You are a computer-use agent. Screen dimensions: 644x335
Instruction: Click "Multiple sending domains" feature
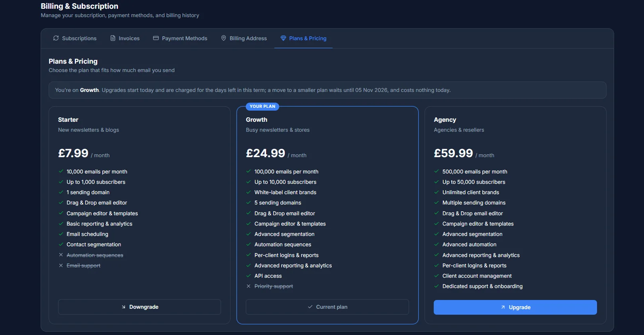[x=474, y=203]
